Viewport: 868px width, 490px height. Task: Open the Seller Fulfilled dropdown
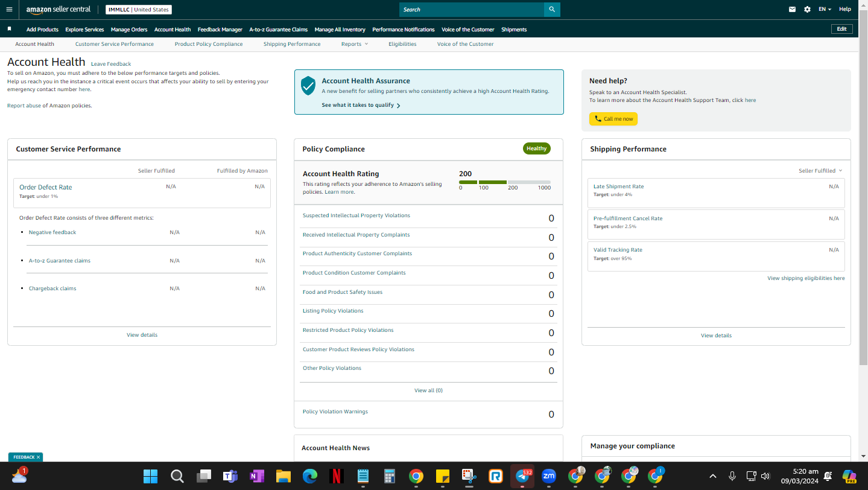pos(820,171)
